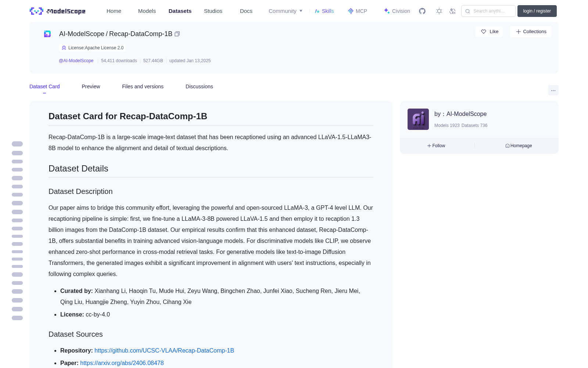Open the GitHub icon in navbar
The height and width of the screenshot is (368, 588).
pos(422,11)
